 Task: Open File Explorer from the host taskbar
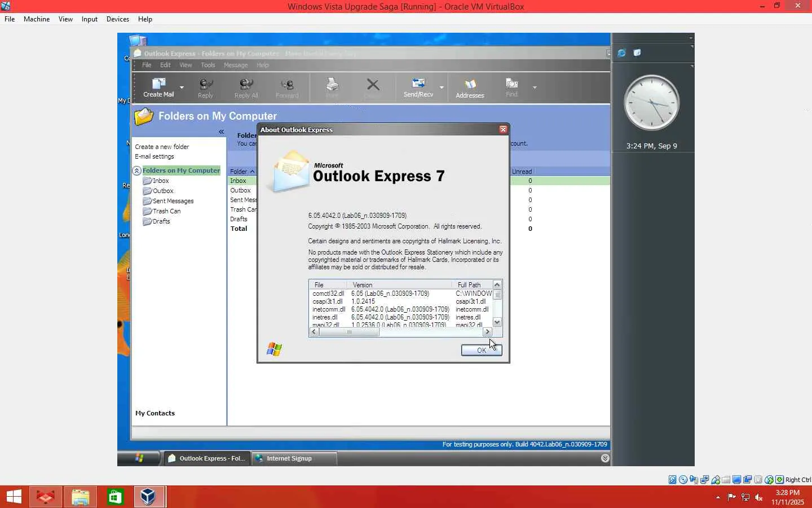[80, 497]
